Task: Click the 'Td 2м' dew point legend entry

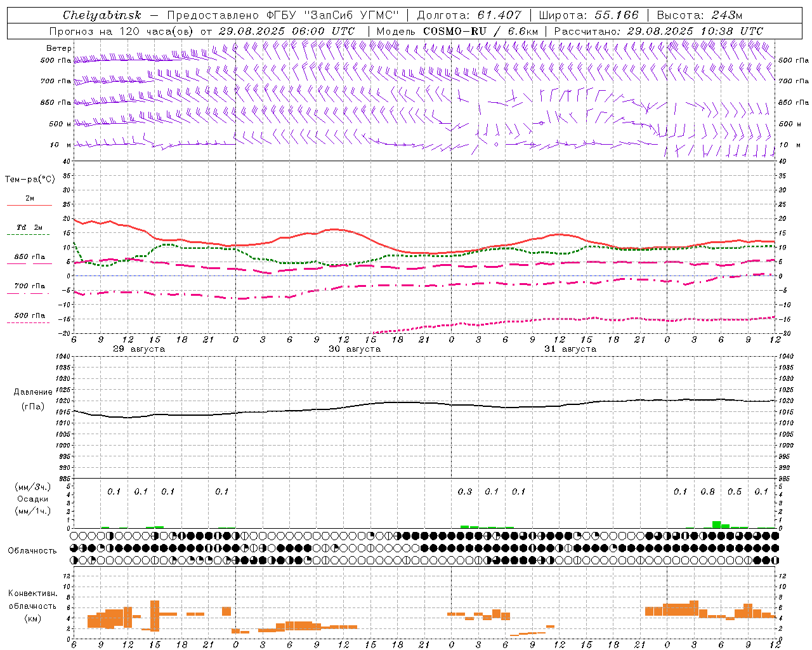Action: (29, 227)
